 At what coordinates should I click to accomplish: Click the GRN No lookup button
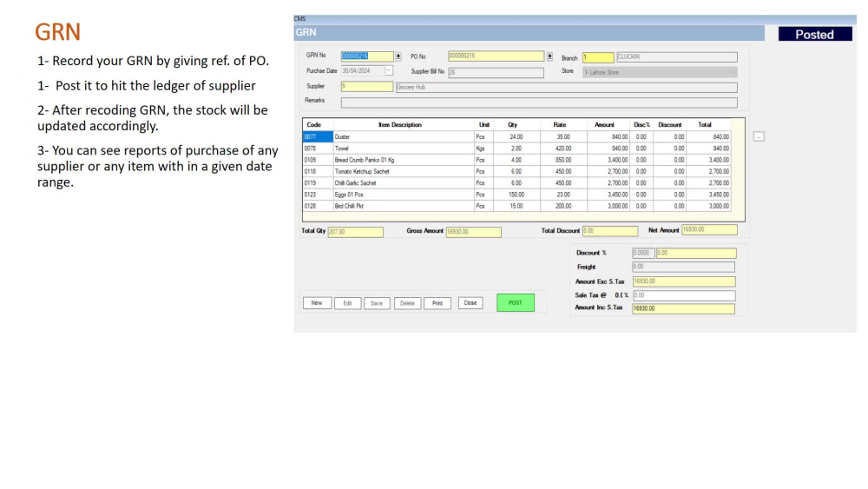pos(398,56)
